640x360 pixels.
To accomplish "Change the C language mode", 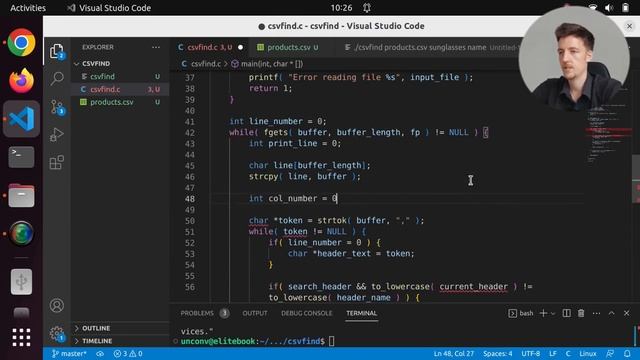I will (568, 353).
